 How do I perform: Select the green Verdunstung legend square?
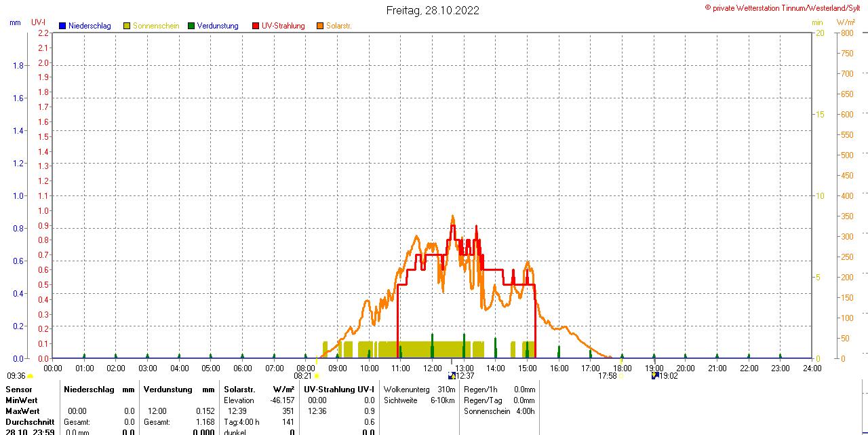[191, 26]
